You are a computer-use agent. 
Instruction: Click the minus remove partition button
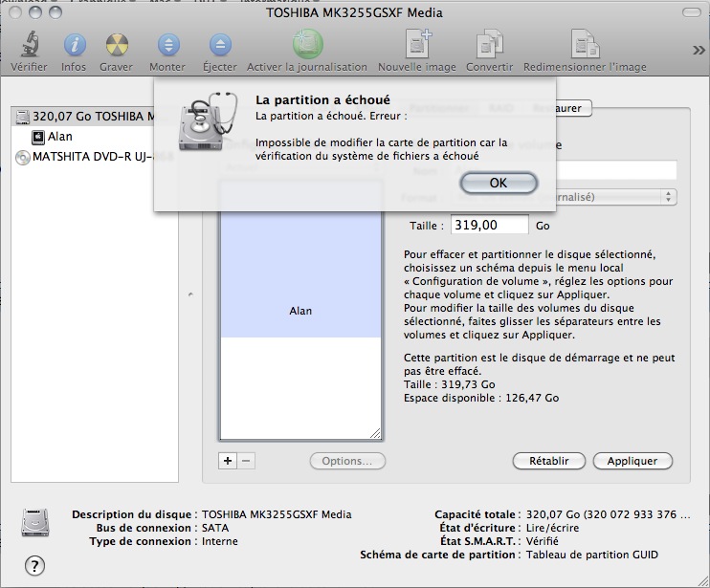click(x=246, y=461)
